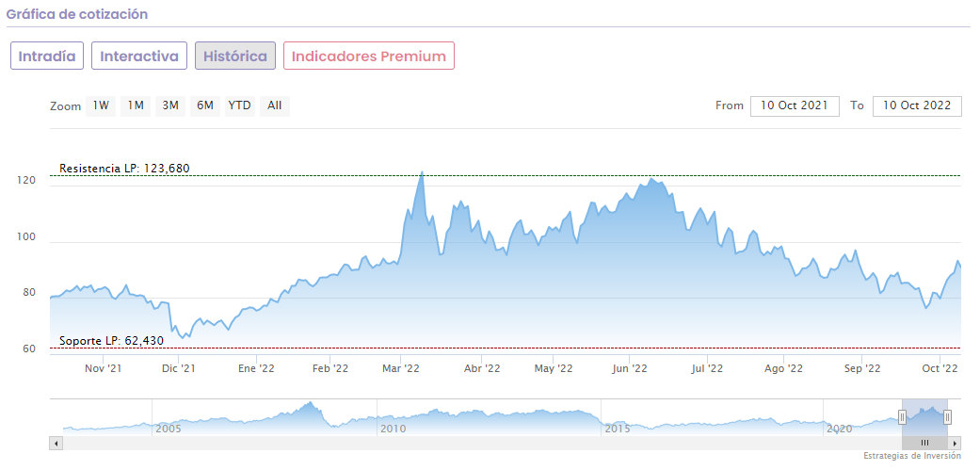Switch to the Intradía chart tab

point(47,56)
